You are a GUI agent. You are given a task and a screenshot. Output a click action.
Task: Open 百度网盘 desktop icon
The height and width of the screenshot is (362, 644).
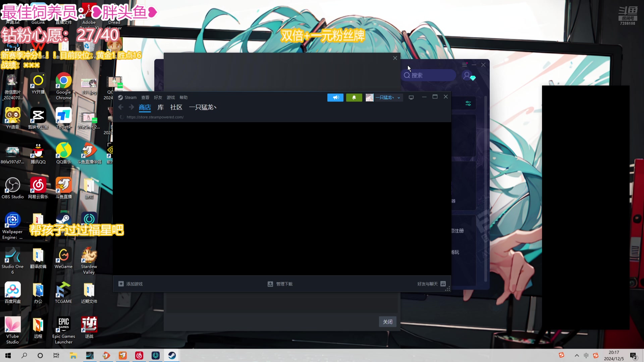point(13,293)
